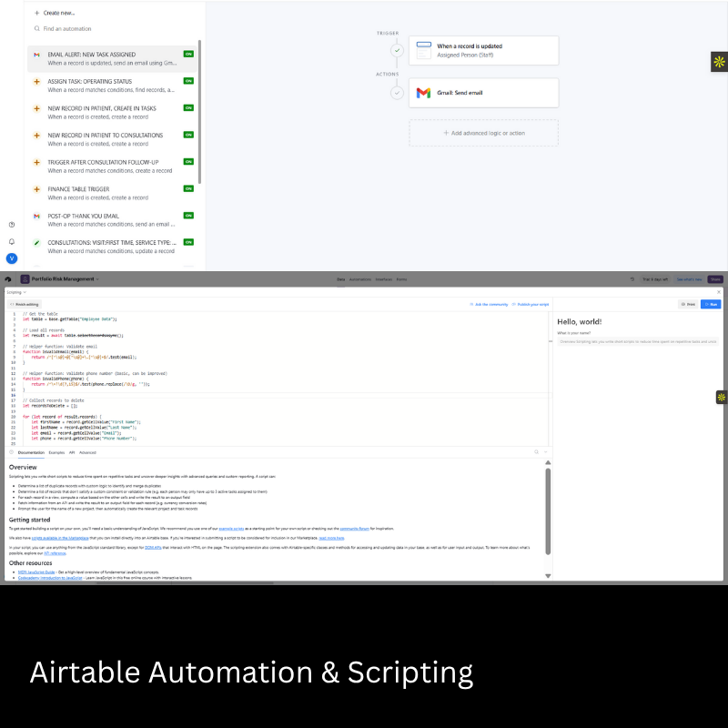This screenshot has width=728, height=728.
Task: Click the plus icon beside NEW RECORD IN PATIENT TO CONSULTATIONS
Action: [36, 136]
